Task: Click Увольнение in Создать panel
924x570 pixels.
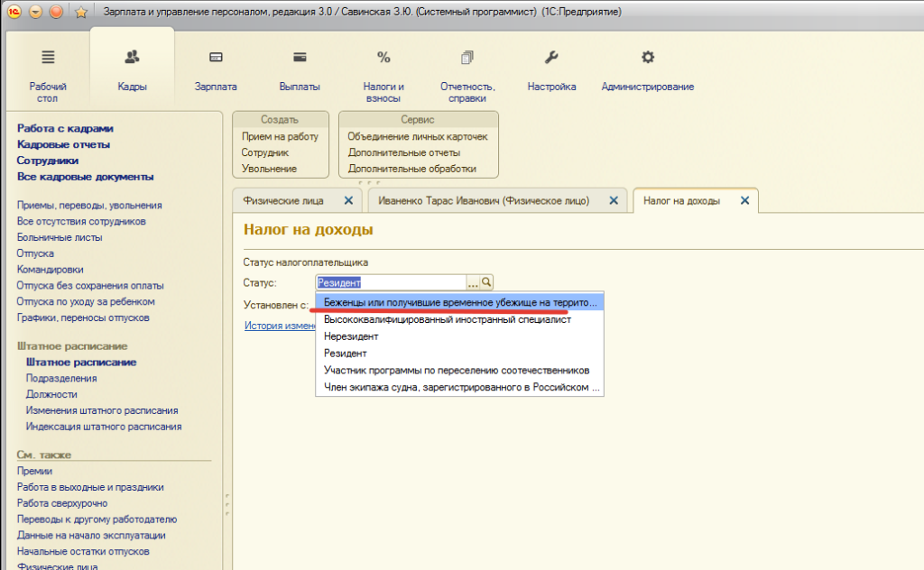Action: [x=269, y=169]
